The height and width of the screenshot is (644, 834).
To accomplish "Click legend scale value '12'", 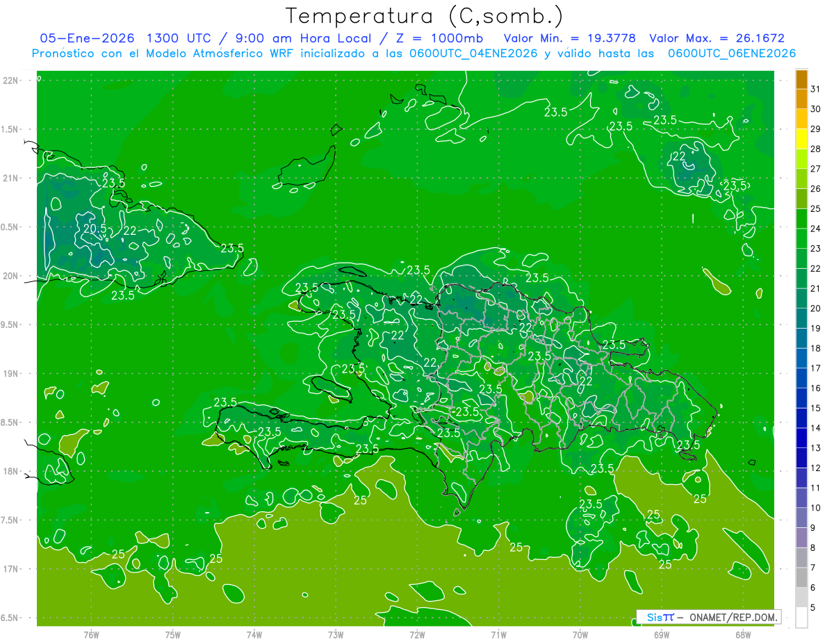I will [816, 468].
